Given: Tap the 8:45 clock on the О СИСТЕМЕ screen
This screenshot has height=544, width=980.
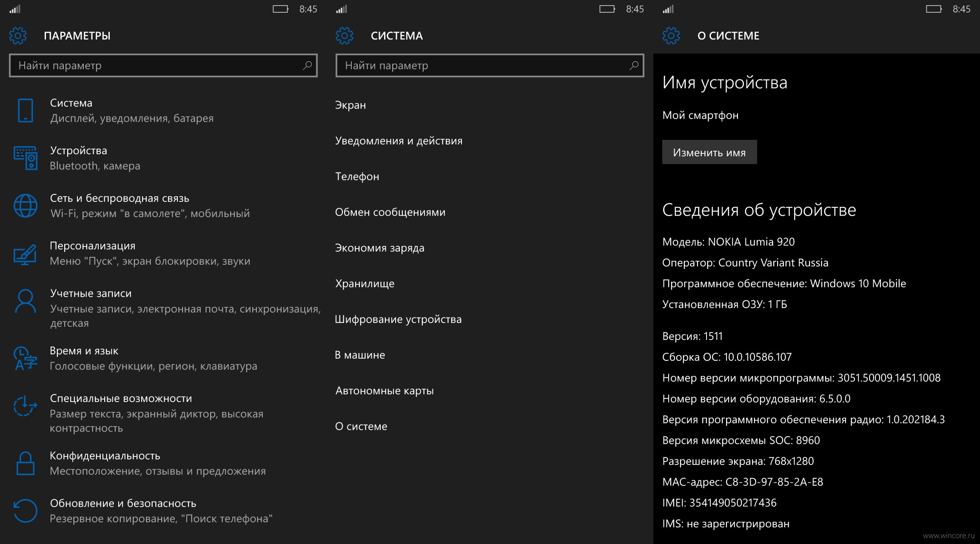Looking at the screenshot, I should 962,9.
